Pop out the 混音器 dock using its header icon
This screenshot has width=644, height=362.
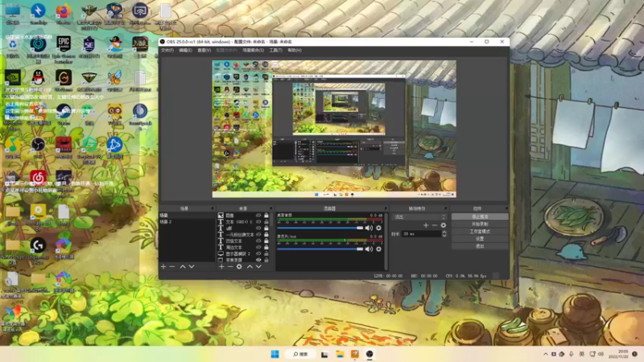click(386, 208)
